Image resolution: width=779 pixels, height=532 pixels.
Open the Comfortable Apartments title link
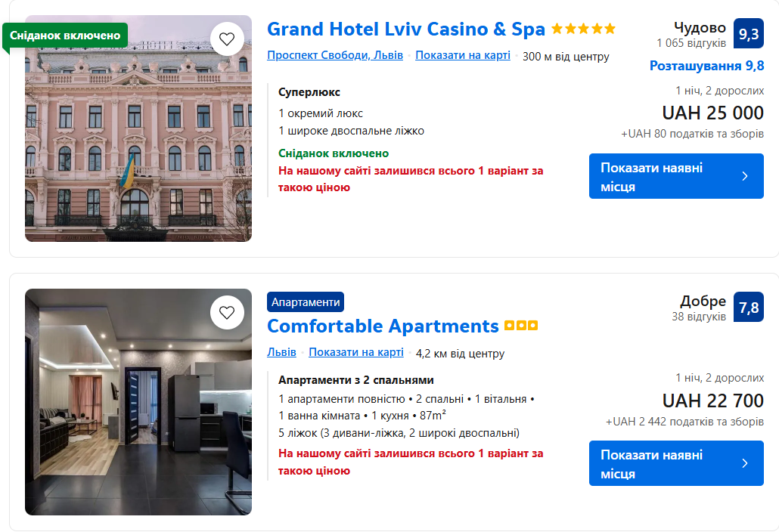pyautogui.click(x=383, y=326)
